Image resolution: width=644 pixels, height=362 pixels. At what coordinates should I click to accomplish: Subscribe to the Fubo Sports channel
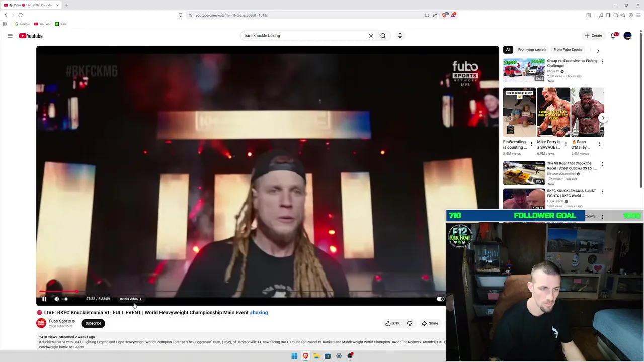coord(93,323)
